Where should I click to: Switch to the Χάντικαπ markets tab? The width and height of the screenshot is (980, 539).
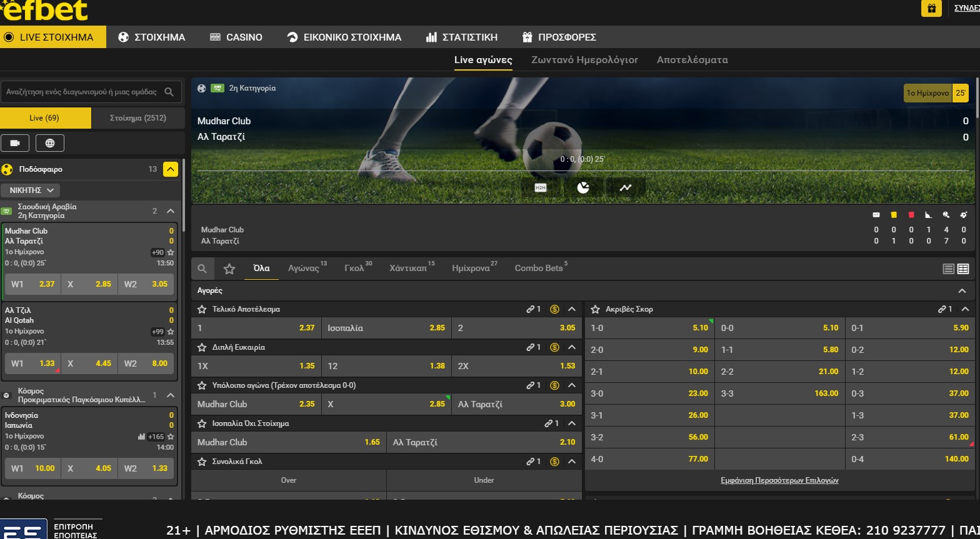point(408,268)
